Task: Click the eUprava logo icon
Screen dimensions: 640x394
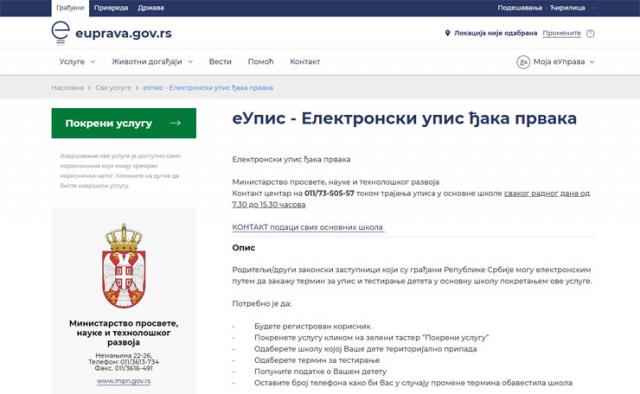Action: pyautogui.click(x=60, y=32)
